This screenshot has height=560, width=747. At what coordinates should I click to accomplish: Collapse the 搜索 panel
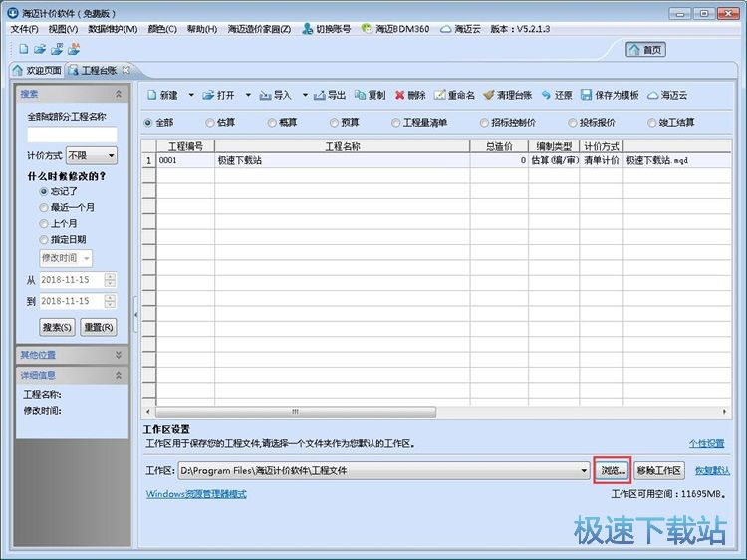click(119, 94)
